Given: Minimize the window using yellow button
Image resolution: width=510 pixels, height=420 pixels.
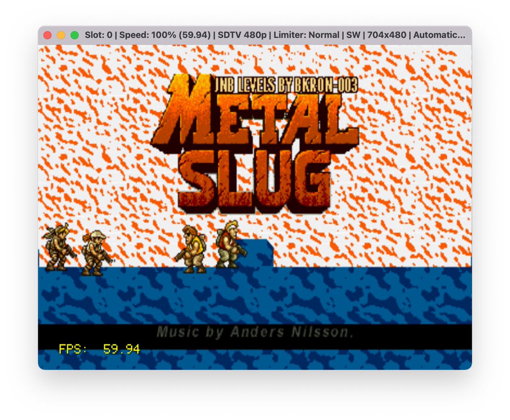Looking at the screenshot, I should [x=61, y=35].
